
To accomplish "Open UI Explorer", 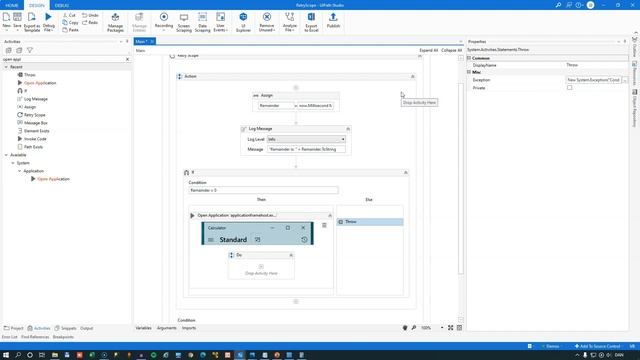I will [243, 22].
